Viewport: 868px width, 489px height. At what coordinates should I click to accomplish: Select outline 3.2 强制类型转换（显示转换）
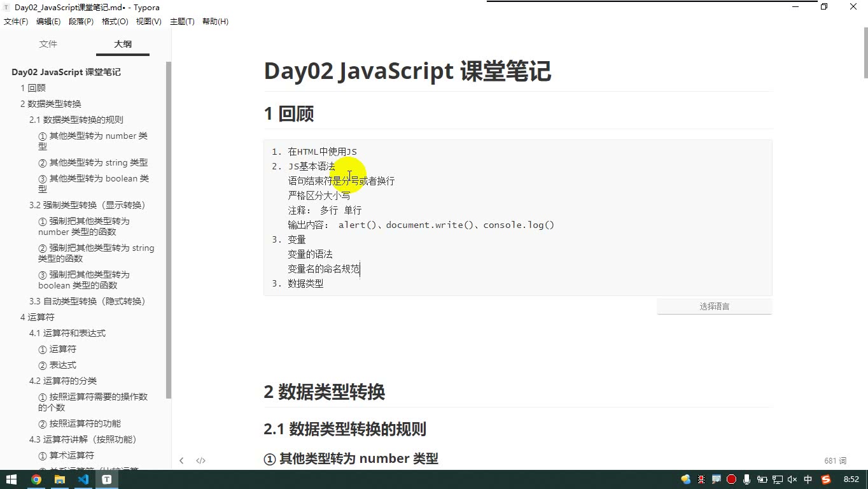[x=88, y=205]
